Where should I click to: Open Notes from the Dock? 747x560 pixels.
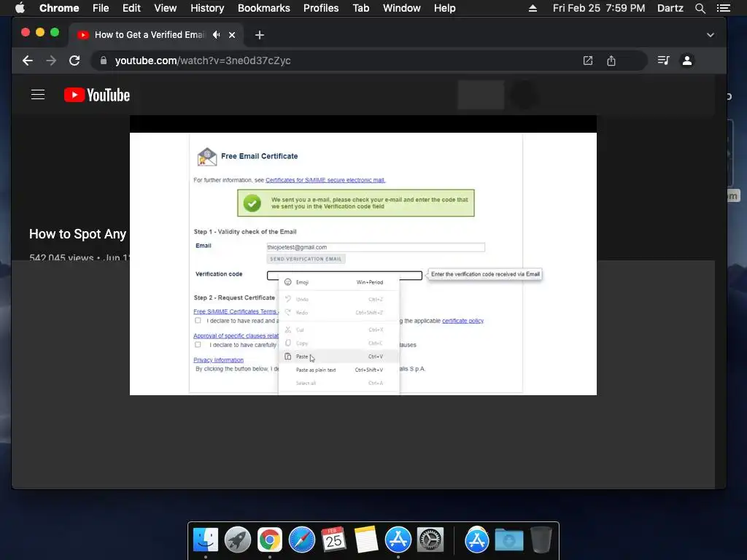pyautogui.click(x=366, y=540)
